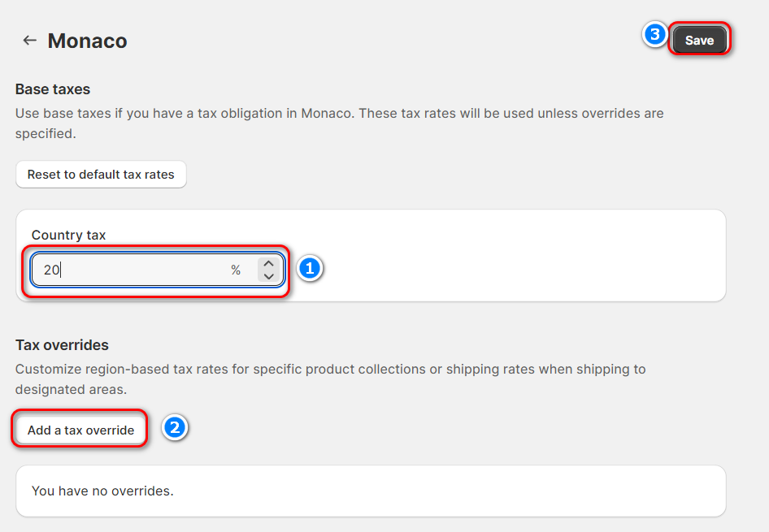Screen dimensions: 769x532
Task: Click the percent symbol in the tax field
Action: tap(236, 270)
